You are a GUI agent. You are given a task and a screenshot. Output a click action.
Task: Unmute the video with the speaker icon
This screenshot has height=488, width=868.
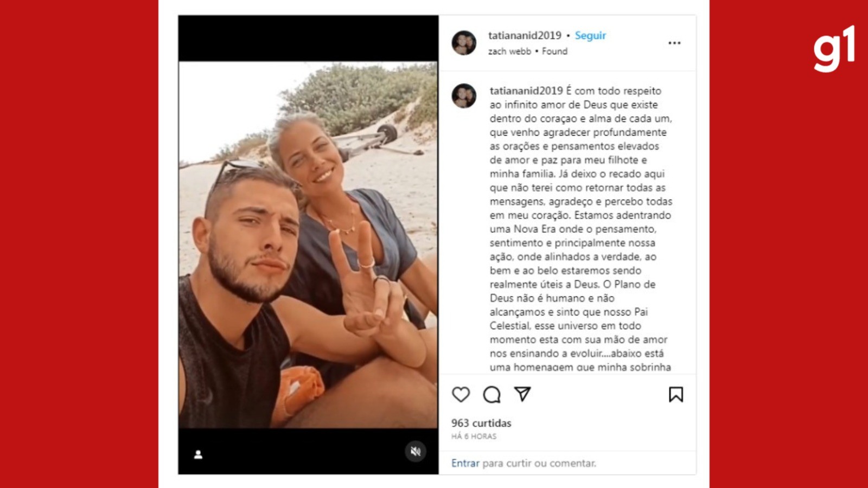point(416,451)
